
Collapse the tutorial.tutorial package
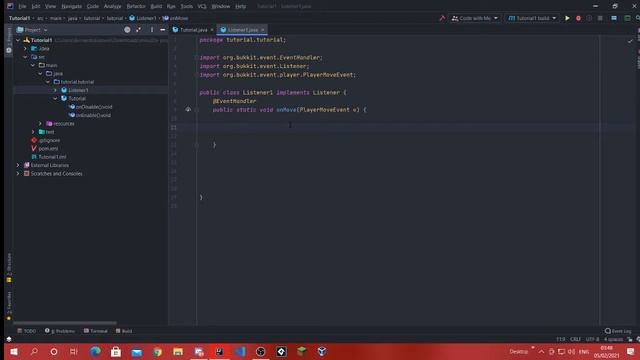click(x=48, y=82)
